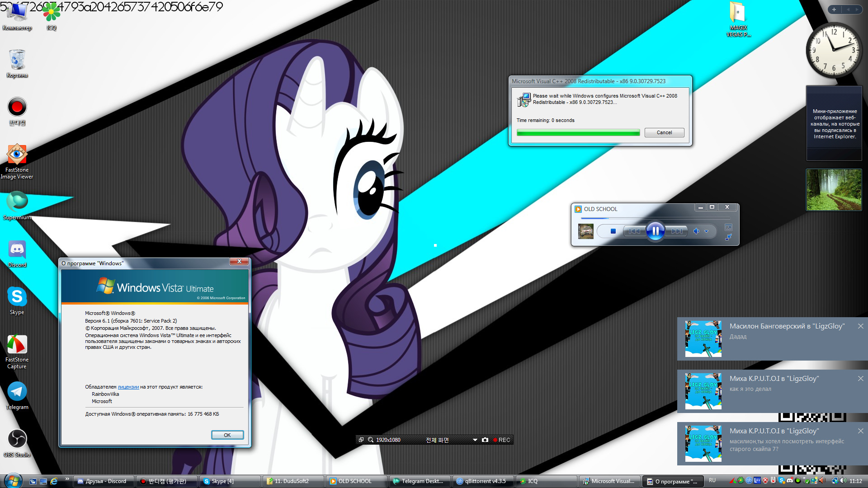Viewport: 868px width, 488px height.
Task: Expand Bandicam capture mode dropdown arrow
Action: (x=475, y=440)
